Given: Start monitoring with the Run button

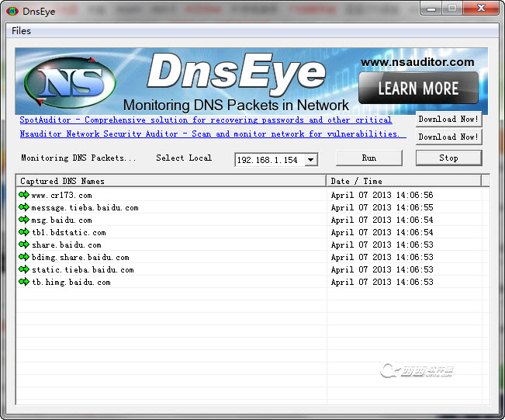Looking at the screenshot, I should point(369,158).
